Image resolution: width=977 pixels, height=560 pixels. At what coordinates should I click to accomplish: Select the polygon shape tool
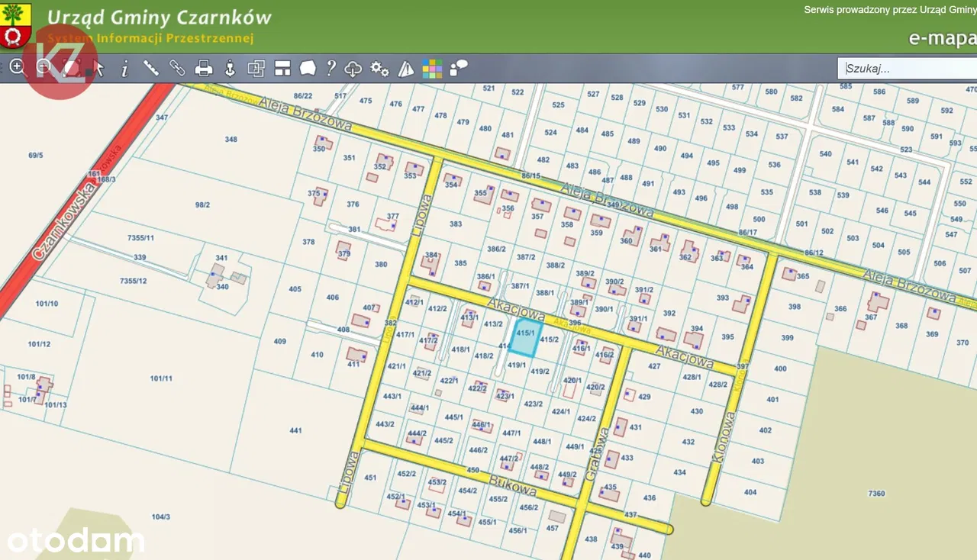(308, 69)
